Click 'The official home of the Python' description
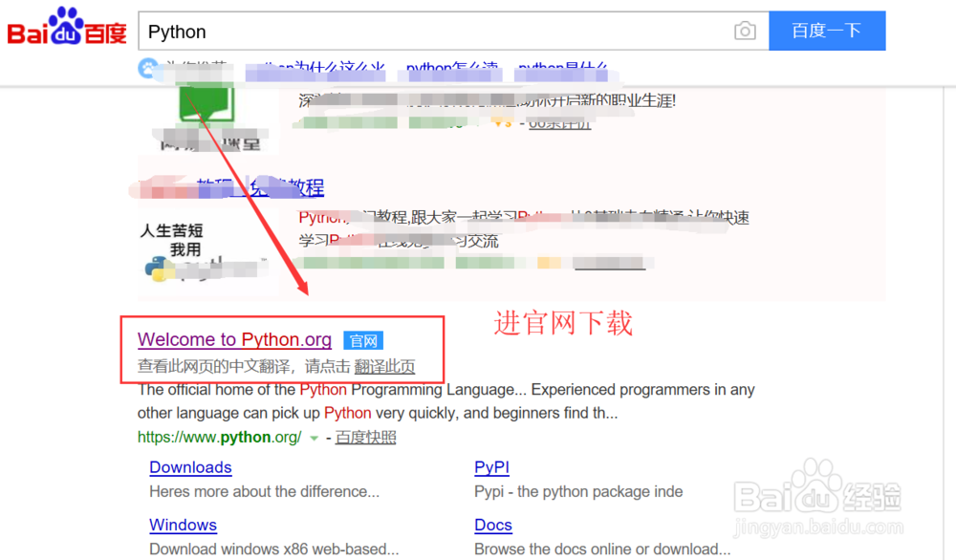The width and height of the screenshot is (956, 560). pyautogui.click(x=445, y=401)
